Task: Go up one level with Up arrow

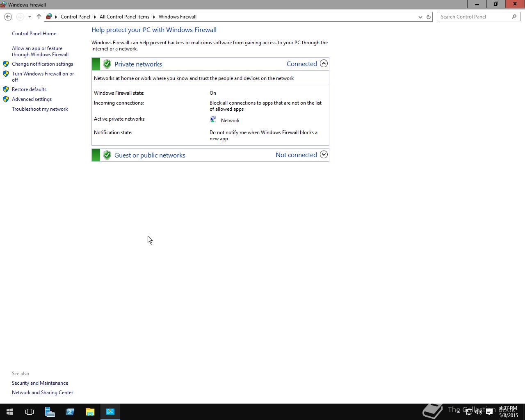Action: [39, 17]
